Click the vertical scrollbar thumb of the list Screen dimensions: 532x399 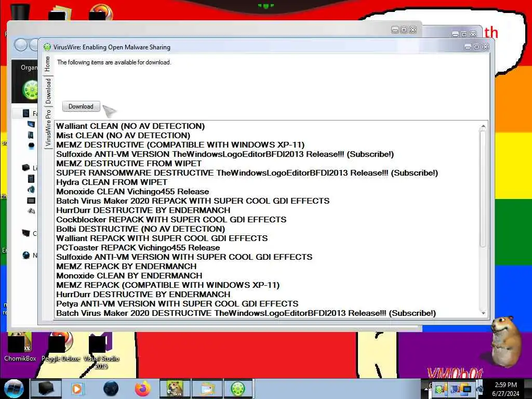(483, 189)
